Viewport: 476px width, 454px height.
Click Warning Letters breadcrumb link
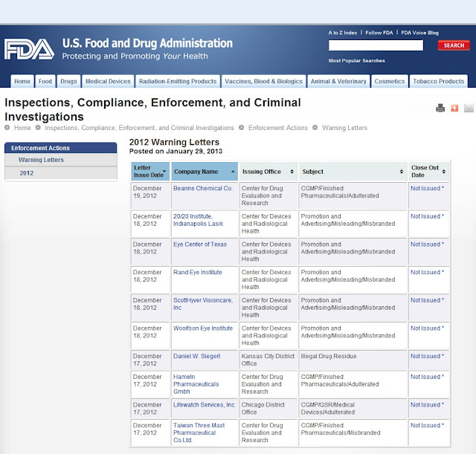pos(344,128)
